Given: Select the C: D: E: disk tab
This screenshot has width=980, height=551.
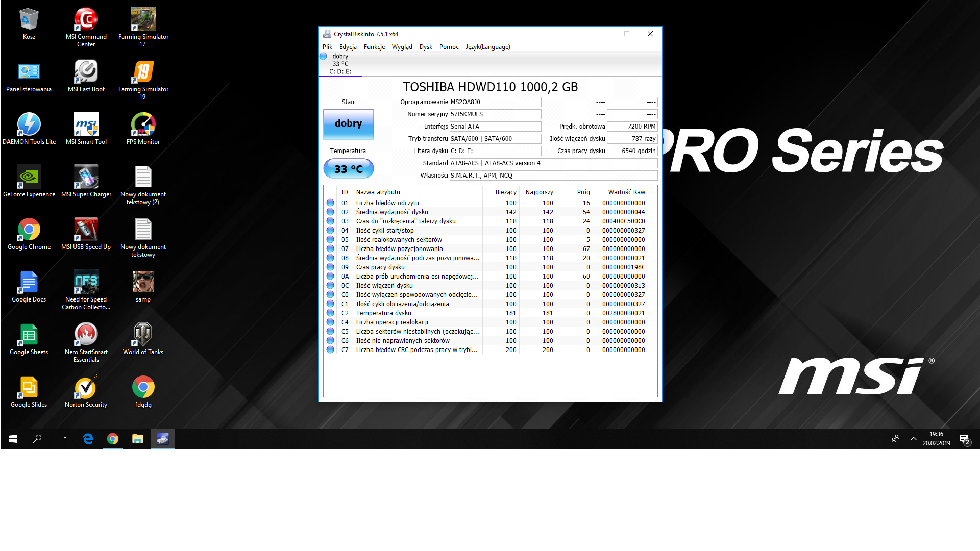Looking at the screenshot, I should (340, 64).
